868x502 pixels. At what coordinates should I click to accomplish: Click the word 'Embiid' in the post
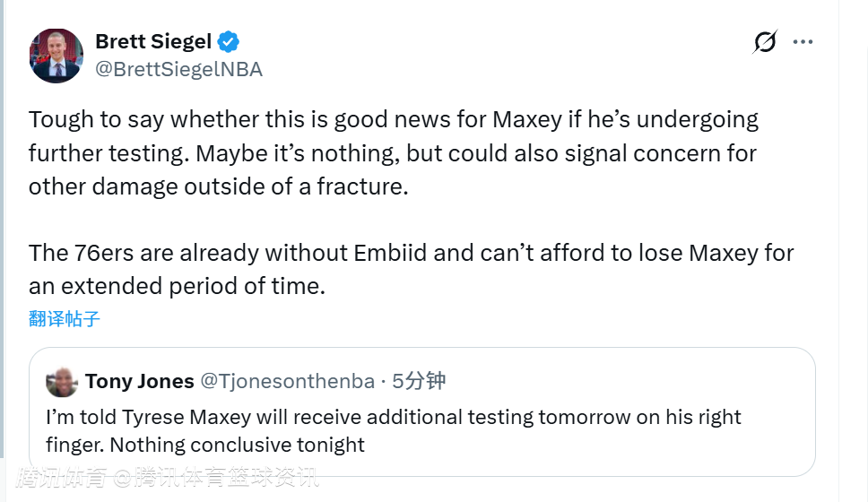click(x=392, y=253)
